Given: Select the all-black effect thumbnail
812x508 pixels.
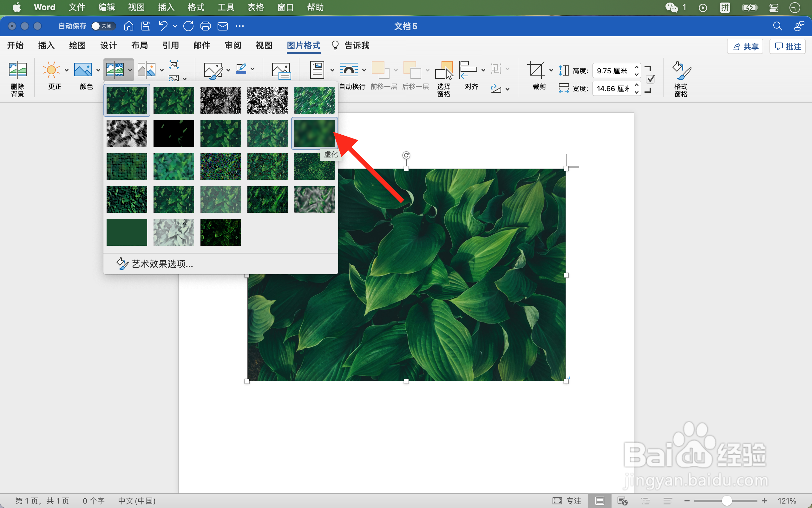Looking at the screenshot, I should [174, 133].
